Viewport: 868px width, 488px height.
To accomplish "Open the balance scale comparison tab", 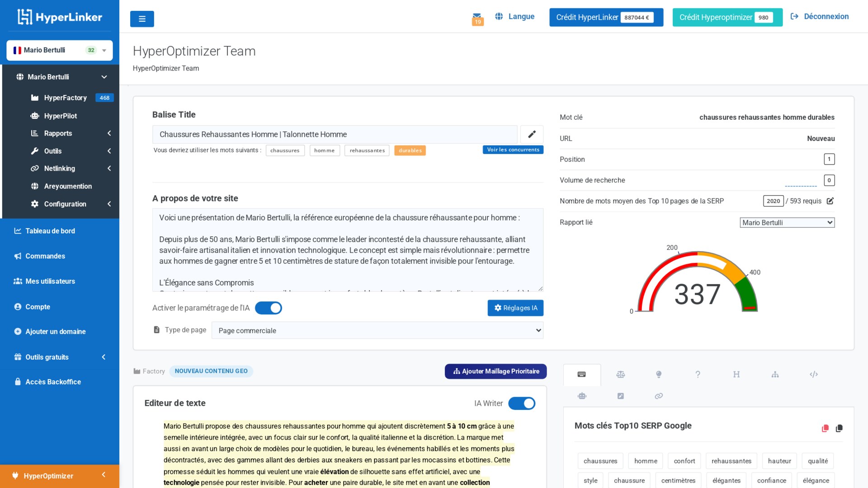I will click(620, 374).
